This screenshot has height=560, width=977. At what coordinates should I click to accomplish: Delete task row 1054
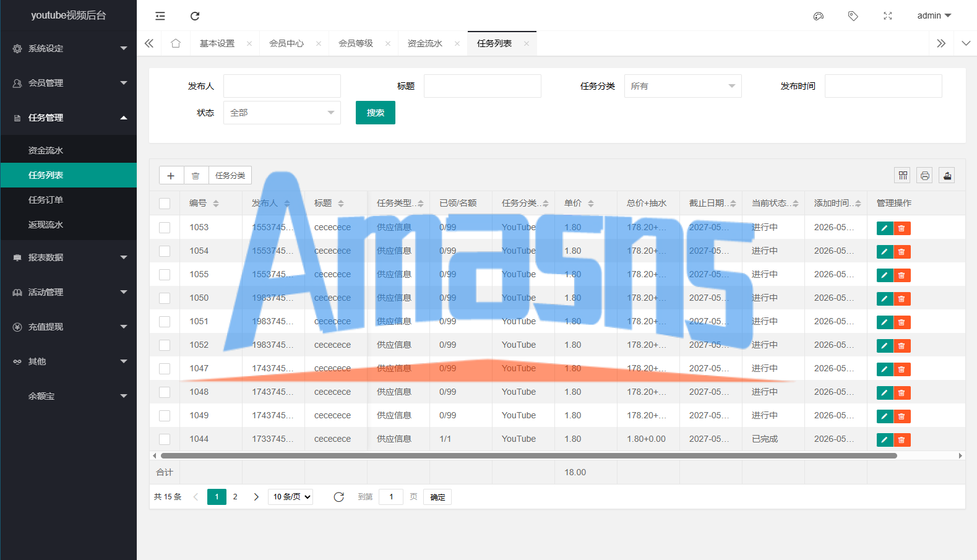(x=902, y=252)
